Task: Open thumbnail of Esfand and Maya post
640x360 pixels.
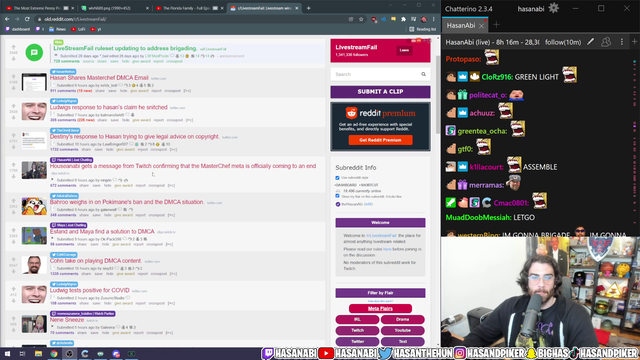Action: pyautogui.click(x=34, y=235)
